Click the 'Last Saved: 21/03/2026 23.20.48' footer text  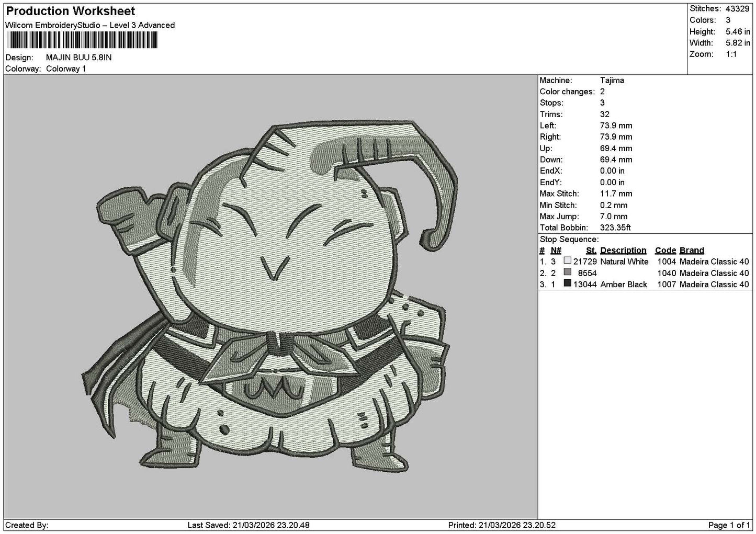(249, 526)
